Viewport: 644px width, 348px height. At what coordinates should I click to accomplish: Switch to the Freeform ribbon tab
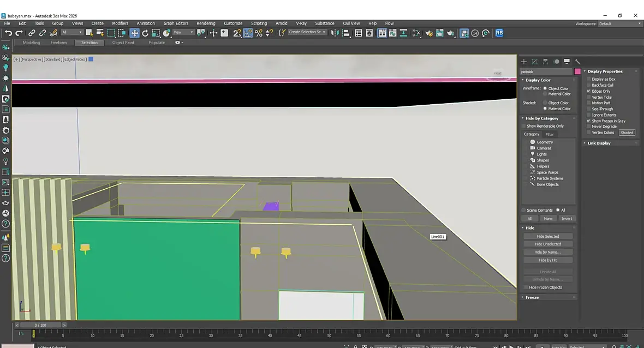[x=58, y=43]
